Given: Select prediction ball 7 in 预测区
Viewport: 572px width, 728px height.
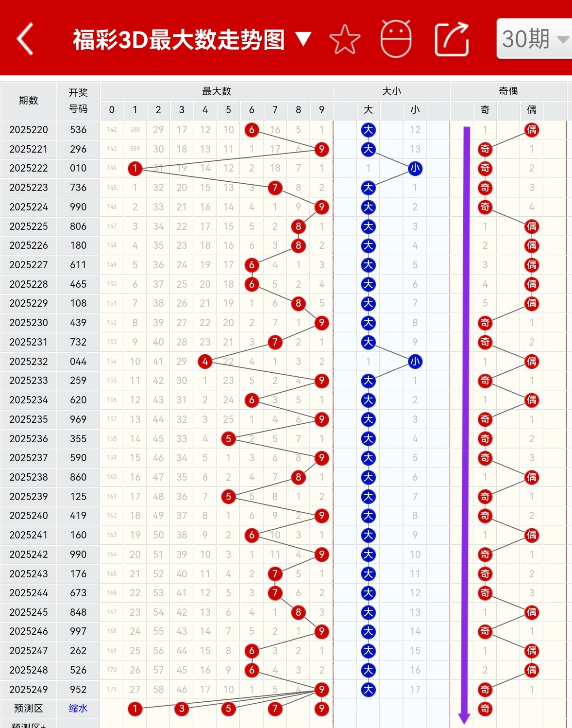Looking at the screenshot, I should point(275,709).
